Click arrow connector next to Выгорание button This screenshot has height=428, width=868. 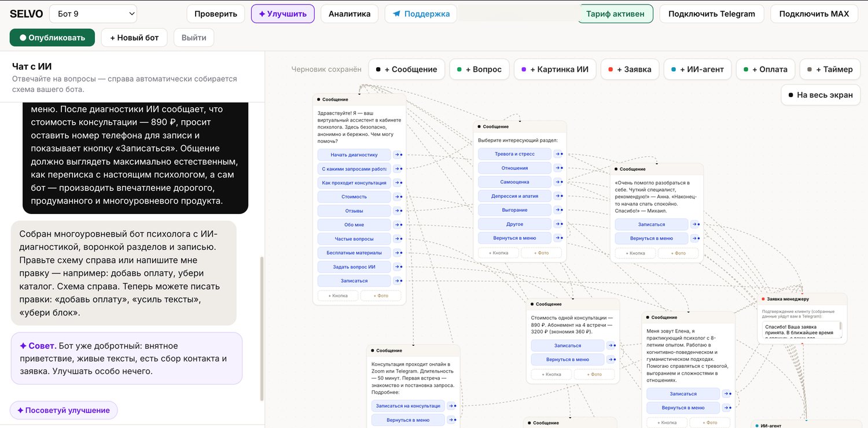[x=558, y=210]
